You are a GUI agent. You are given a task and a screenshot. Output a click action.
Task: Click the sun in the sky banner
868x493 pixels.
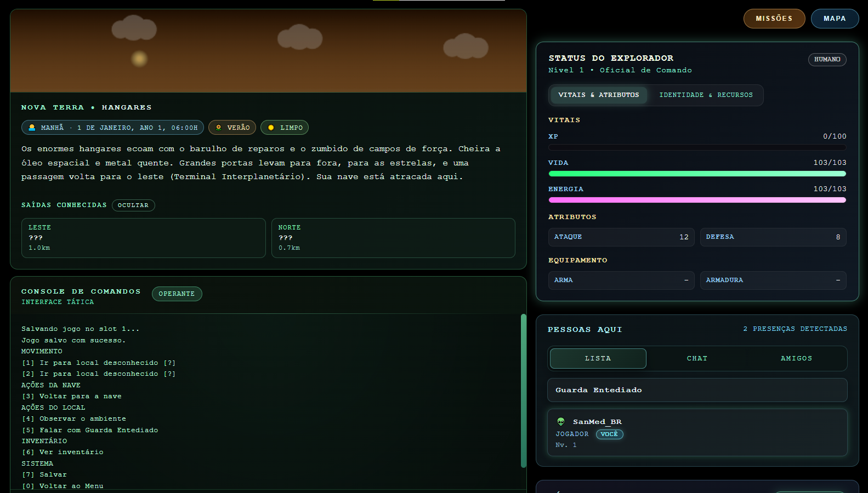pos(139,59)
